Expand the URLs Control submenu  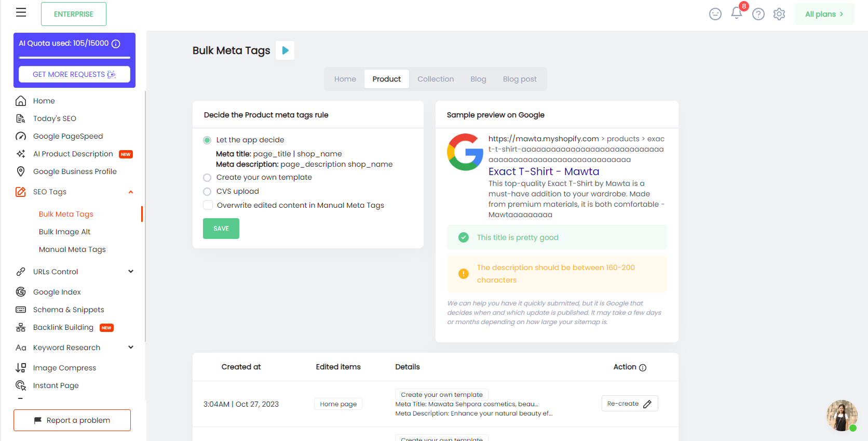131,271
